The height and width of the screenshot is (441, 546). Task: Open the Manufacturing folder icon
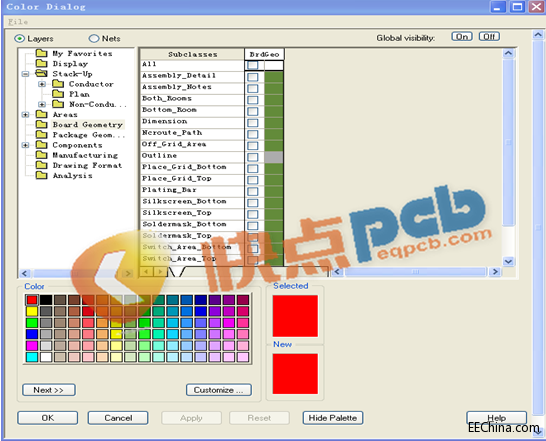pyautogui.click(x=41, y=155)
